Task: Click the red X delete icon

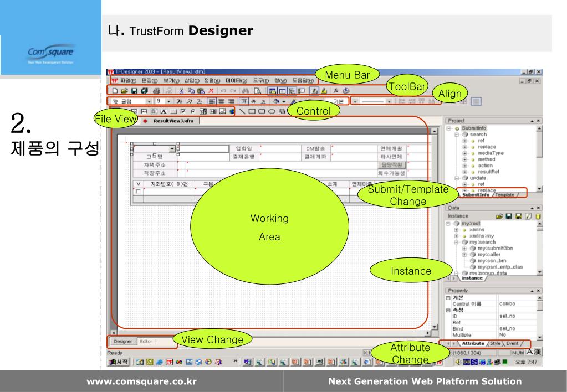Action: [211, 91]
